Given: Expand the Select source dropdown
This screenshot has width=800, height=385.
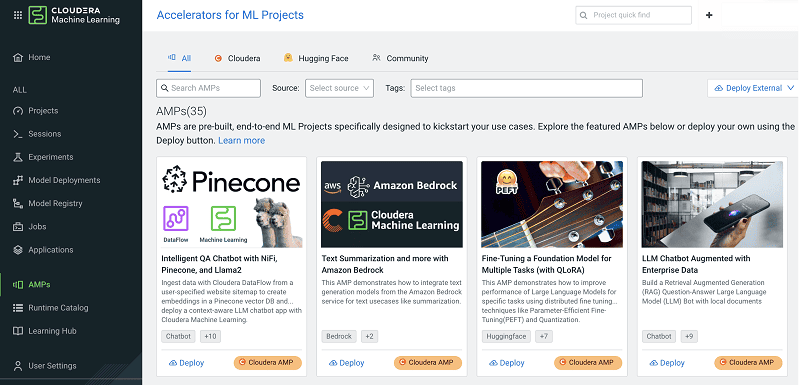Looking at the screenshot, I should point(339,88).
